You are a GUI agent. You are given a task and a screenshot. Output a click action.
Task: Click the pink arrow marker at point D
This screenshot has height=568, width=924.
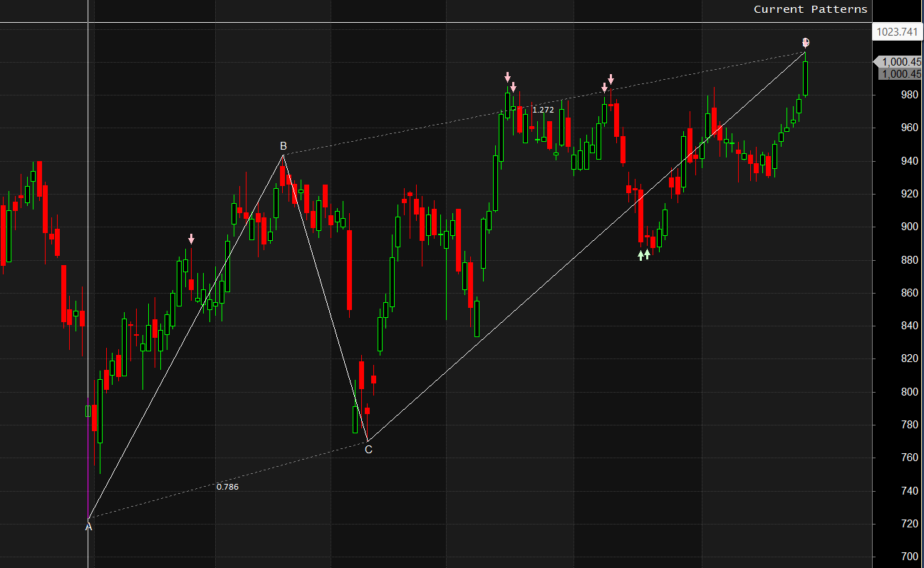tap(806, 43)
